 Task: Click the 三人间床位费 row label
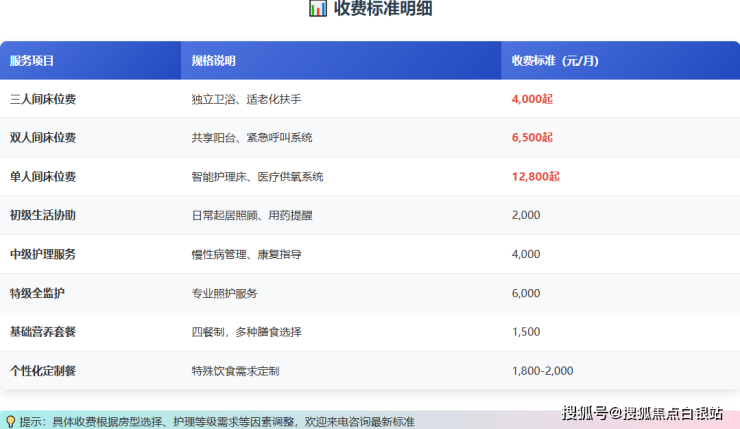click(42, 99)
